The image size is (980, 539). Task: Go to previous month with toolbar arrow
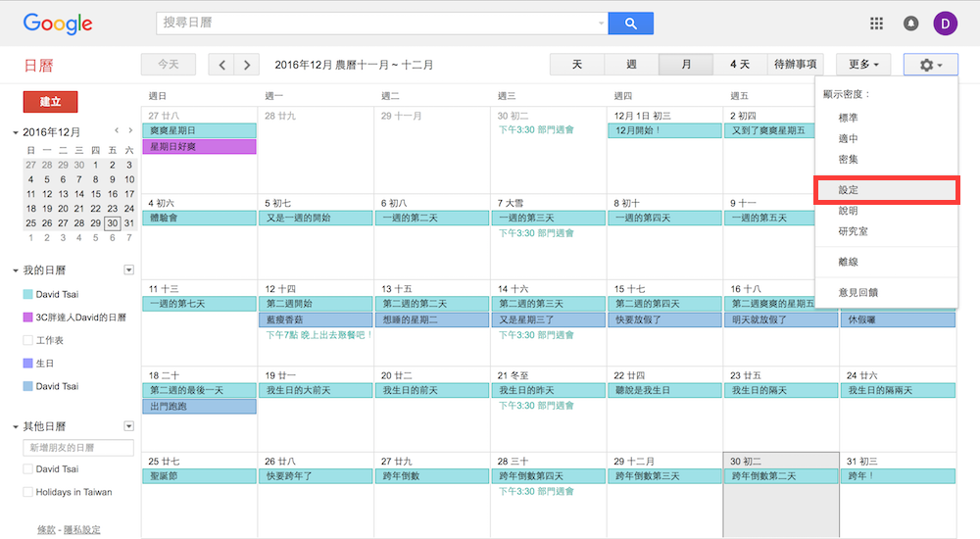click(222, 65)
